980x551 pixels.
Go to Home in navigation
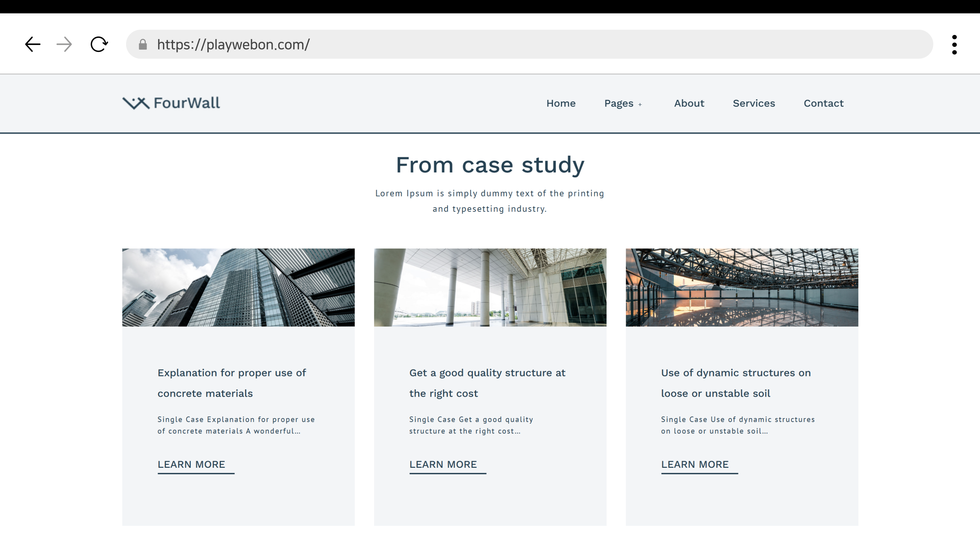tap(561, 103)
